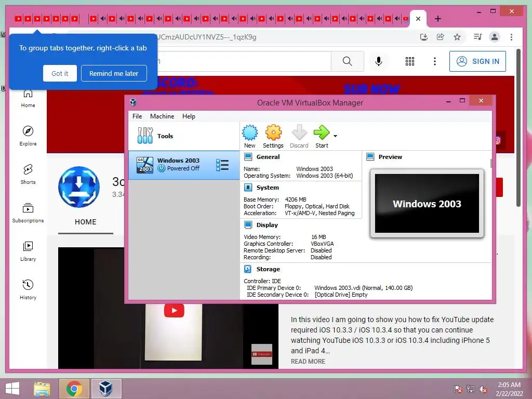Open YouTube settings three-dot menu
532x399 pixels.
tap(435, 61)
